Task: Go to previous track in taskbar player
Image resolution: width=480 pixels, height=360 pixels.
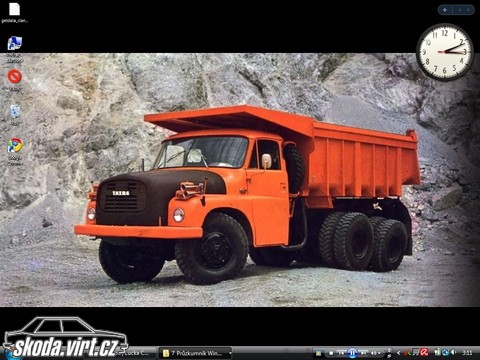Action: (x=341, y=353)
